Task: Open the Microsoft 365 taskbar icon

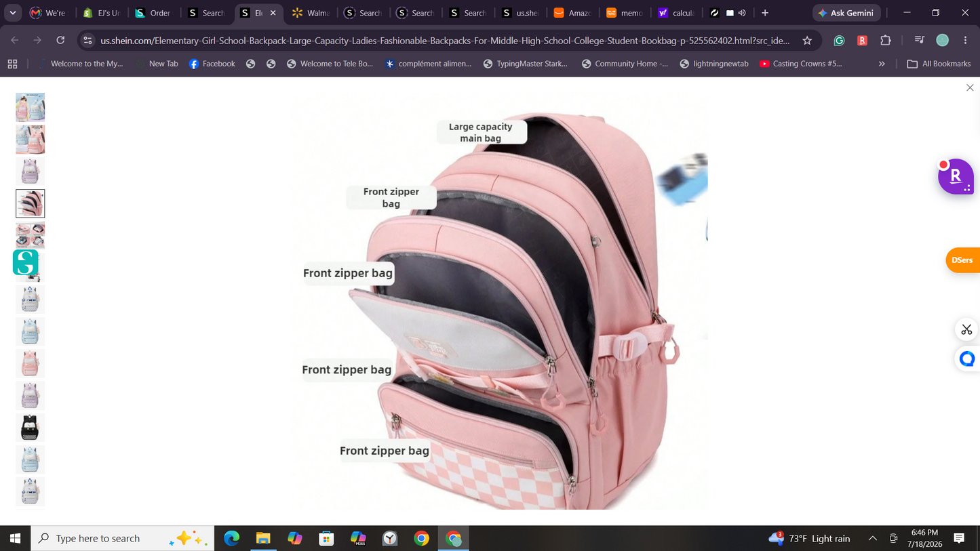Action: (x=358, y=538)
